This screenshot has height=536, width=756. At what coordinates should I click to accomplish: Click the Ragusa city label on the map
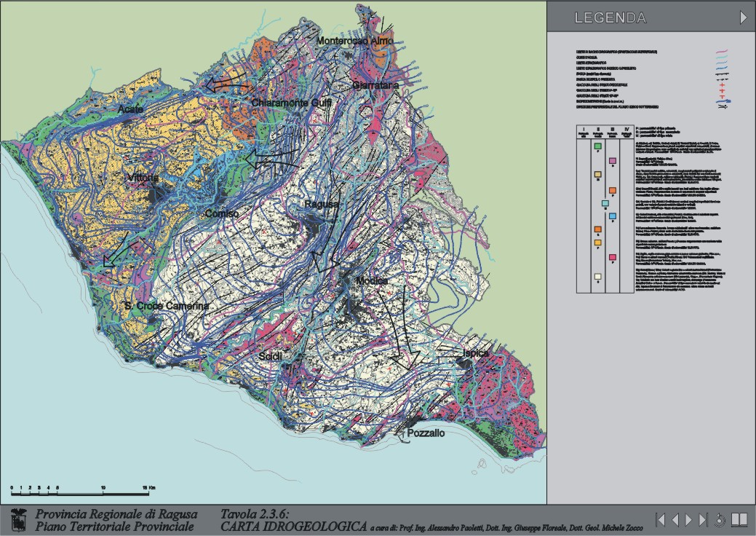(x=321, y=205)
